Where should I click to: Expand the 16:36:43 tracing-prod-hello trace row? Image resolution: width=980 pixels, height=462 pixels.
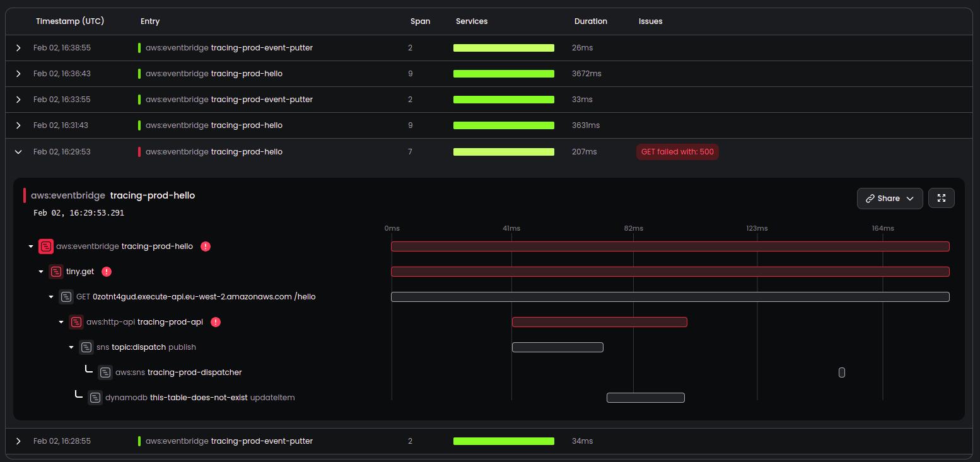coord(18,74)
